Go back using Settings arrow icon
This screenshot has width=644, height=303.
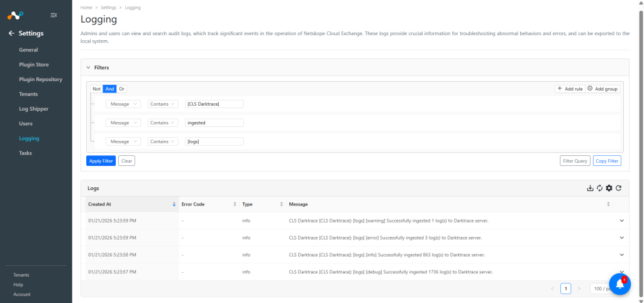pos(11,33)
